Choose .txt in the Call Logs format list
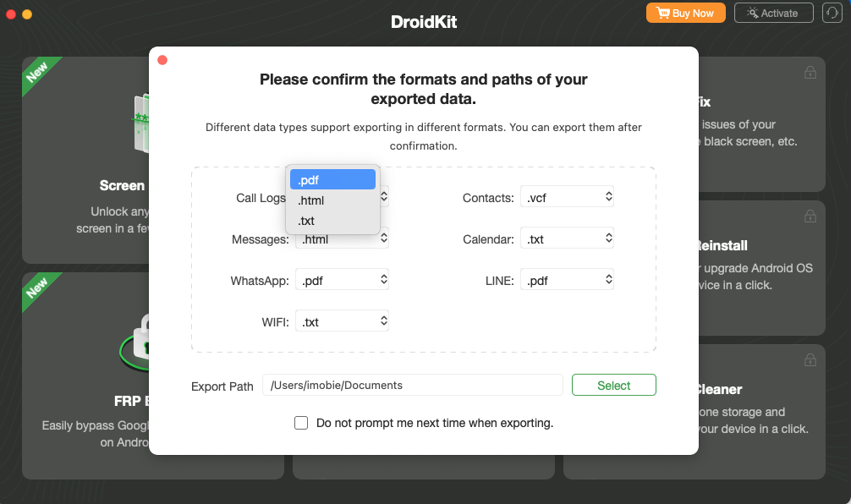The image size is (851, 504). click(332, 221)
